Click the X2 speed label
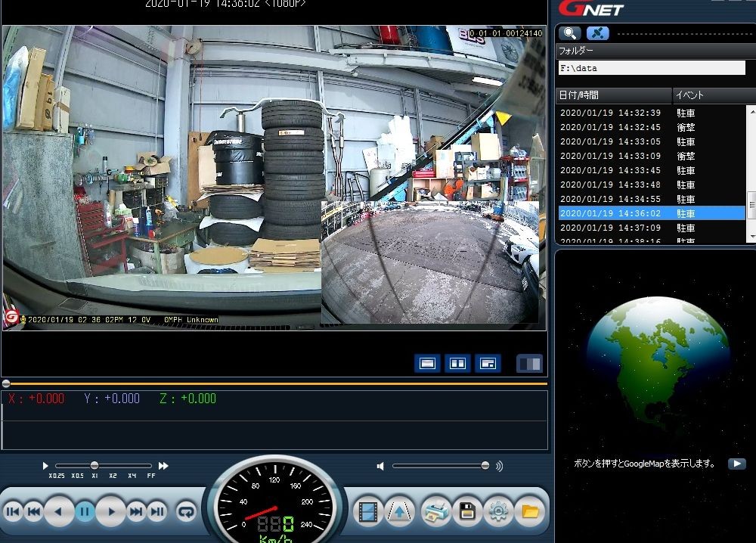 (x=113, y=476)
